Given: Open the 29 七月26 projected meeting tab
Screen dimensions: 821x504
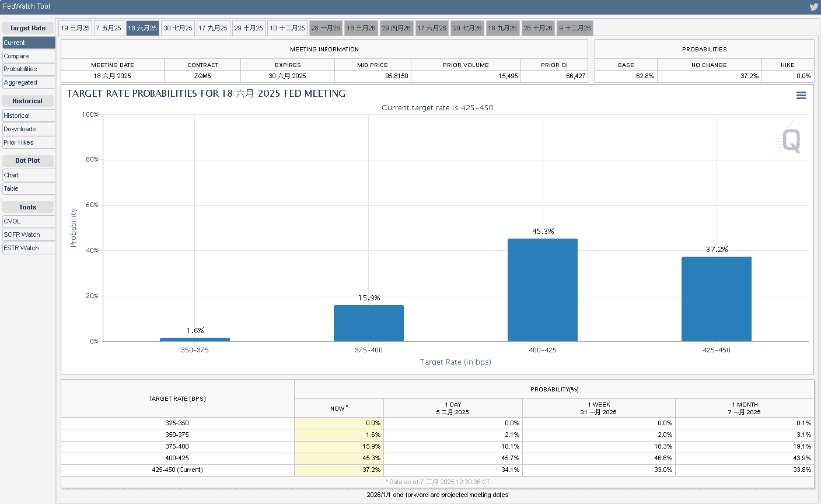Looking at the screenshot, I should (x=467, y=28).
